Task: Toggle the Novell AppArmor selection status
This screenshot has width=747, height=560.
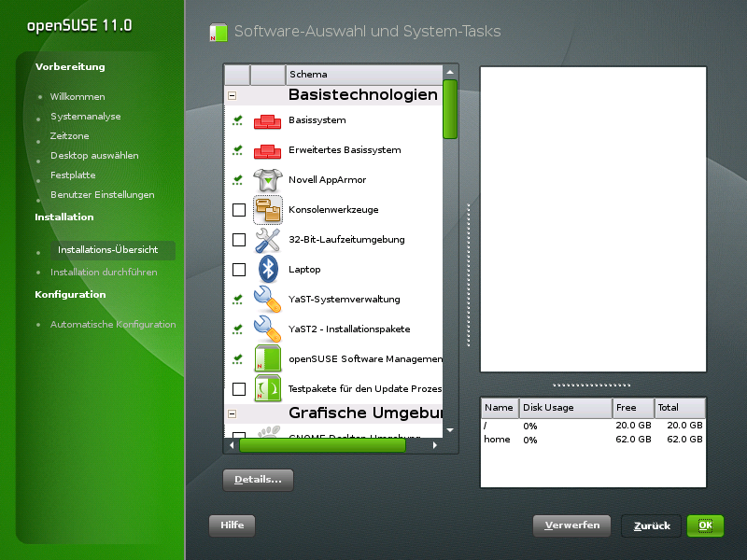Action: pos(238,180)
